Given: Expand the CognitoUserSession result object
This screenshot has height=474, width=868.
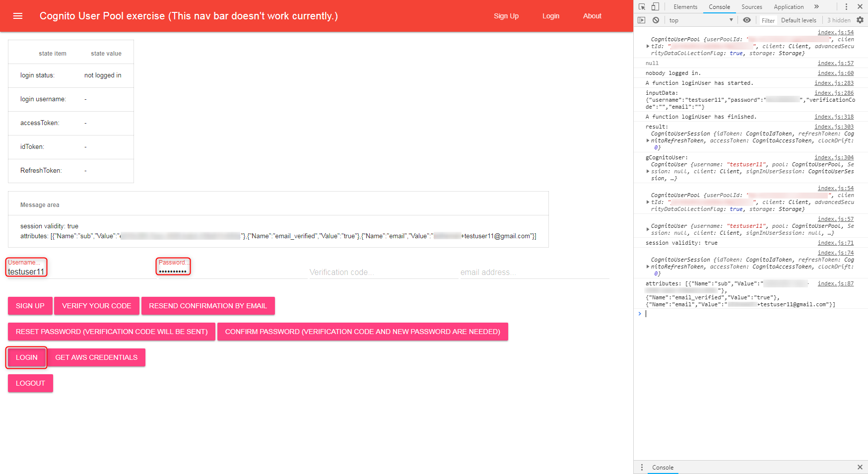Looking at the screenshot, I should pos(648,140).
